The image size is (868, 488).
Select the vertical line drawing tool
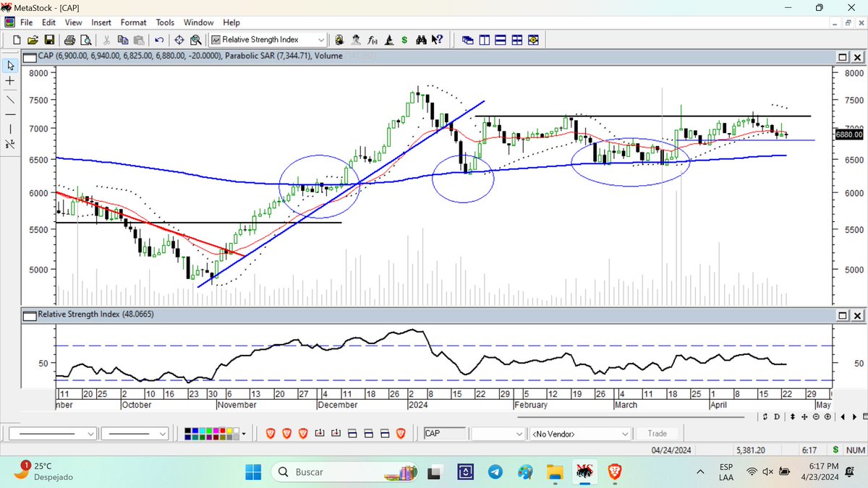click(10, 129)
